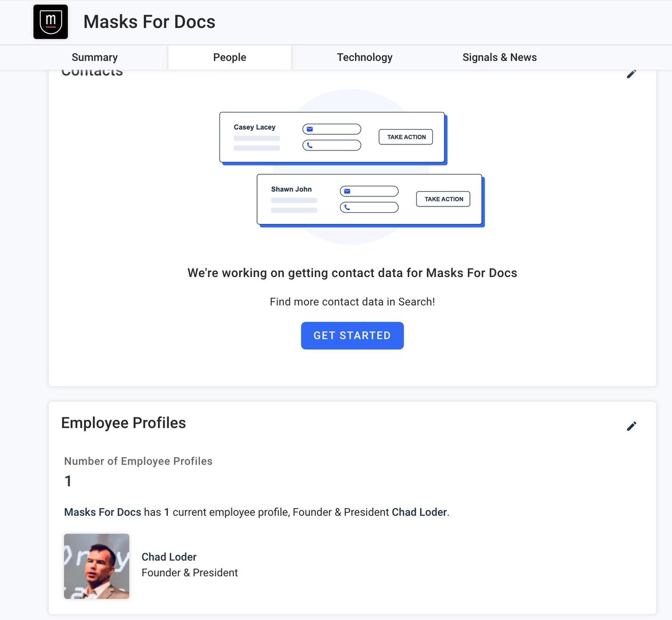The height and width of the screenshot is (620, 672).
Task: Click Chad Loder's profile photo
Action: 97,566
